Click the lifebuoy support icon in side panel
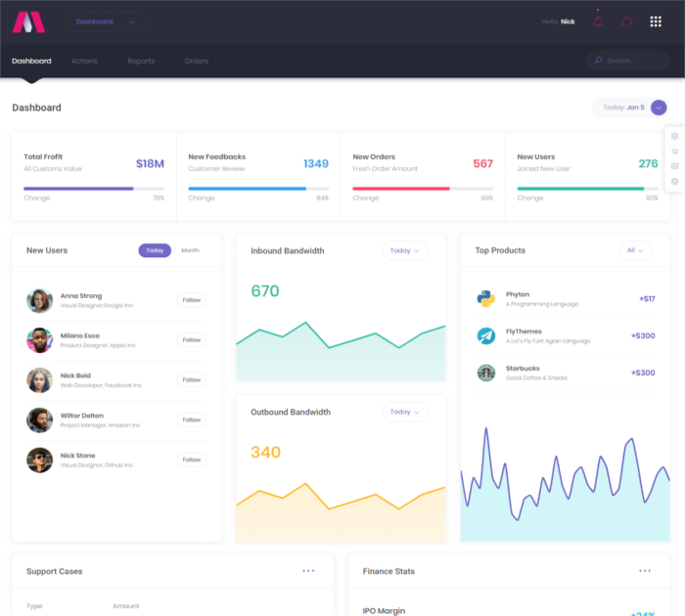The image size is (685, 616). point(675,182)
